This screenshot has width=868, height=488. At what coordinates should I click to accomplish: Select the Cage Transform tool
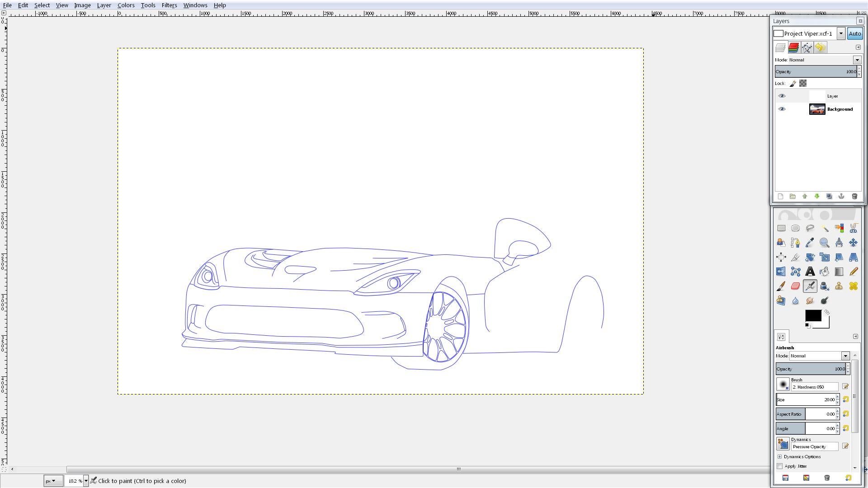[796, 272]
